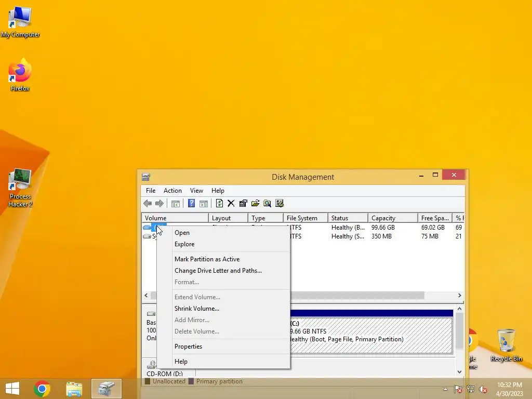
Task: Sort by Capacity column header
Action: point(393,218)
